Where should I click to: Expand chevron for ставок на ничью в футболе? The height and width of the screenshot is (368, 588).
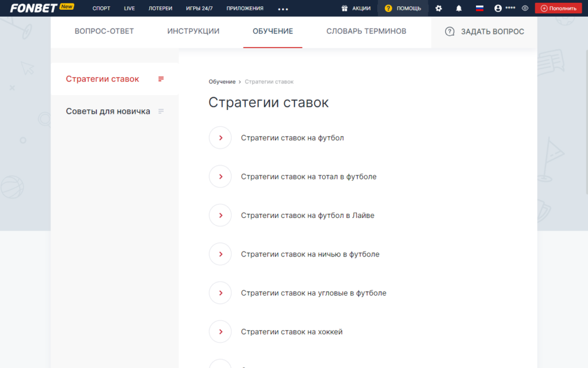220,254
